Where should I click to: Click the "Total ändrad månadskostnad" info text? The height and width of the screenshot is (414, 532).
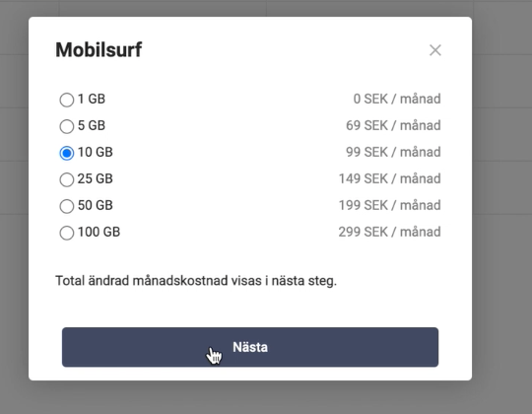coord(196,281)
